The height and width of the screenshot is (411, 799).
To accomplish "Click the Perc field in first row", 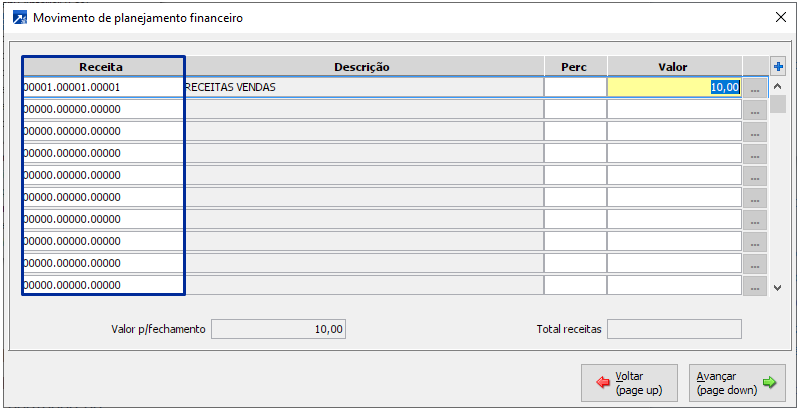I will (575, 88).
